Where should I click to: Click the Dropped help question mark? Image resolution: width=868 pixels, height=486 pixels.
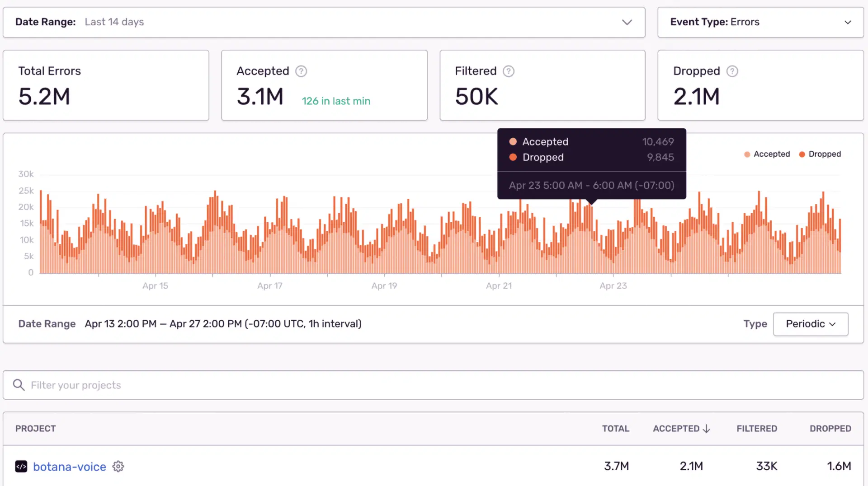(732, 71)
